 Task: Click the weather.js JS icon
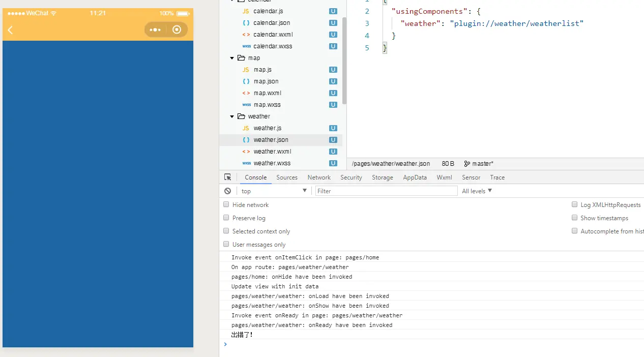tap(246, 128)
